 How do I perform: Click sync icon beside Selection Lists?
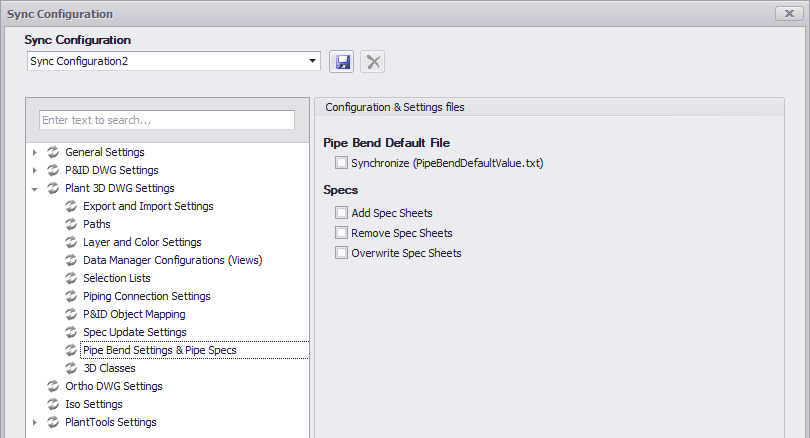click(x=71, y=278)
